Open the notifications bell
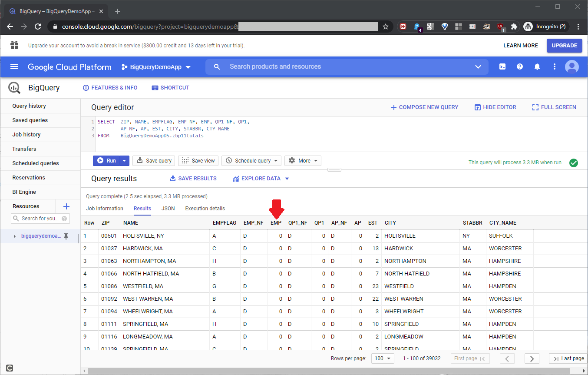Image resolution: width=588 pixels, height=375 pixels. coord(537,67)
